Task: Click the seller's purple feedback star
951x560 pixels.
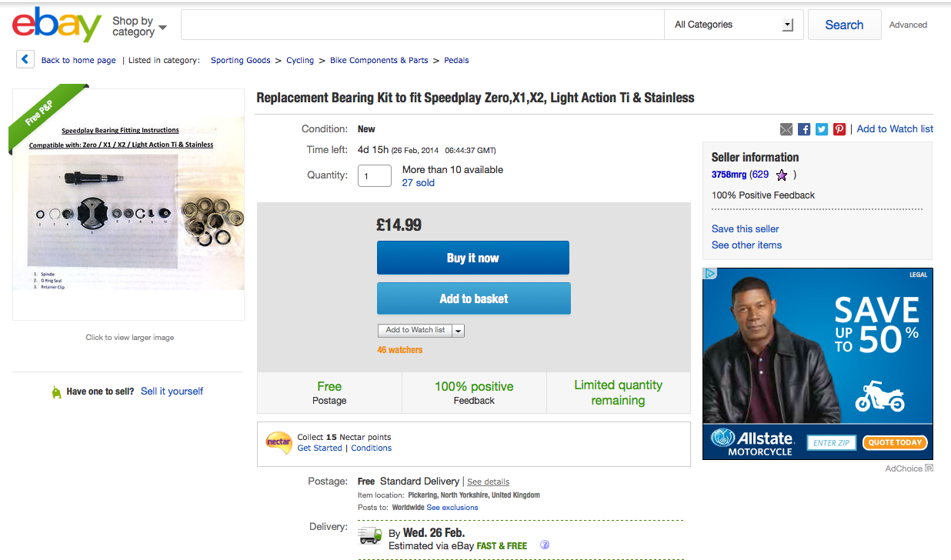Action: click(782, 175)
